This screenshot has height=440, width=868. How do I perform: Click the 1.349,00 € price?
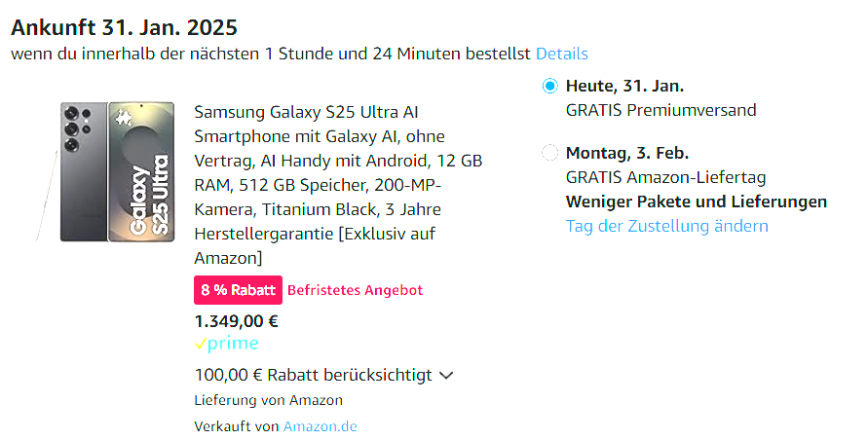click(x=237, y=320)
